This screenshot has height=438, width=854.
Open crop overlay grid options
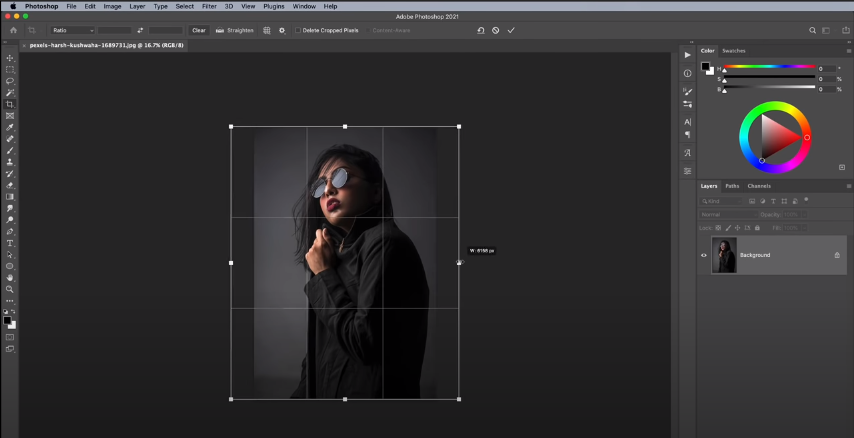(x=267, y=30)
